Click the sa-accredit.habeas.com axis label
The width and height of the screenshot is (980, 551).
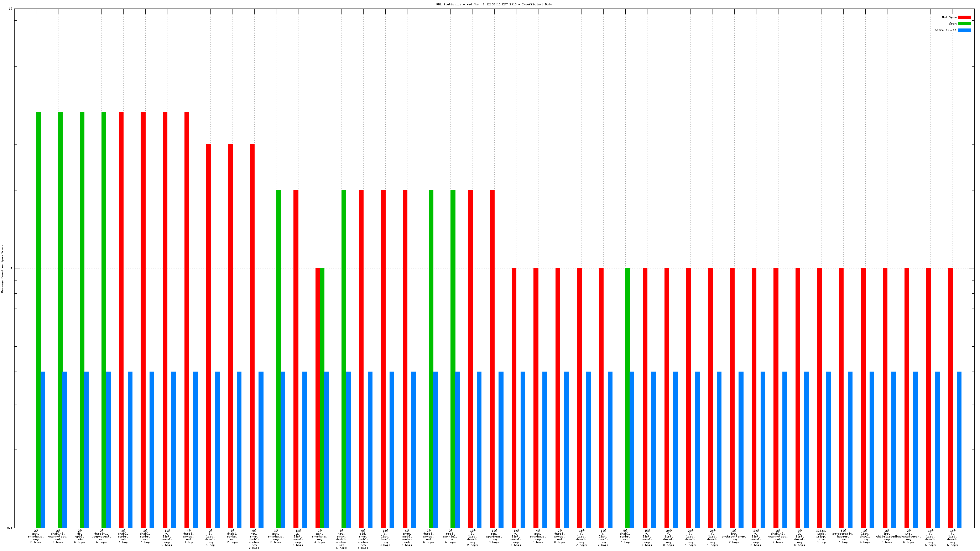(x=843, y=536)
